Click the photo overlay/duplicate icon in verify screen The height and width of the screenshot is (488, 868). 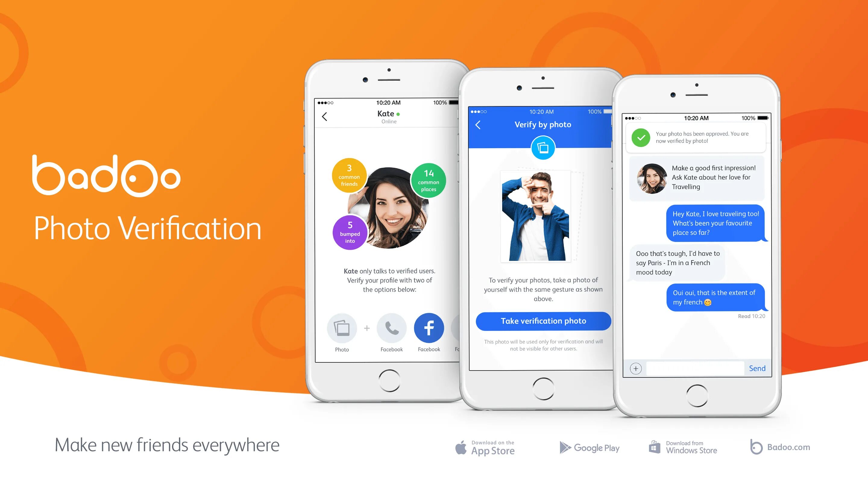pos(542,148)
